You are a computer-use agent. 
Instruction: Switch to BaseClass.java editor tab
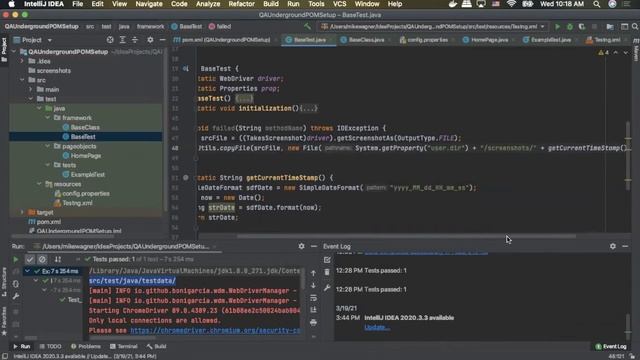click(x=366, y=40)
